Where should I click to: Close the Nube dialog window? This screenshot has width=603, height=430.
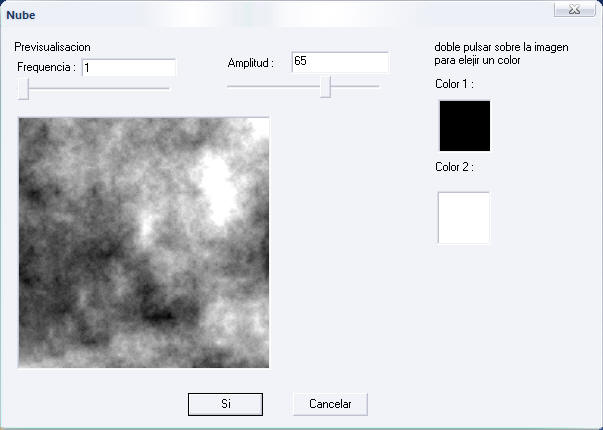[x=575, y=9]
